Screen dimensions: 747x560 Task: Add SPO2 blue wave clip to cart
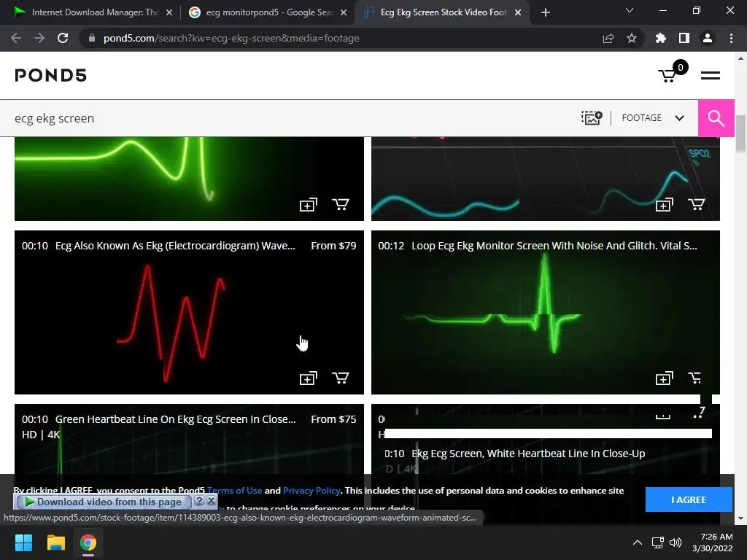[x=696, y=204]
